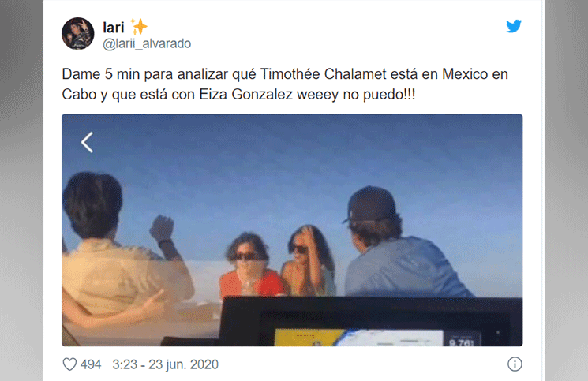Open lari's profile avatar picture
This screenshot has width=588, height=381.
[78, 34]
